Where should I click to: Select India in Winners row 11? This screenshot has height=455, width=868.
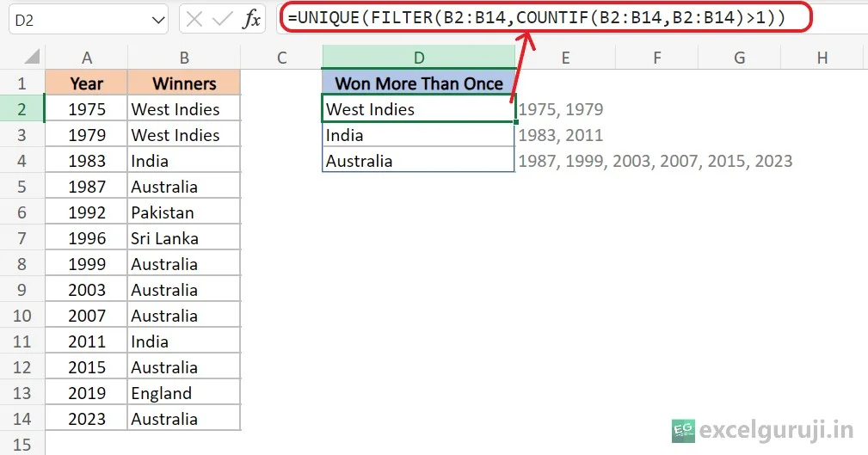184,341
